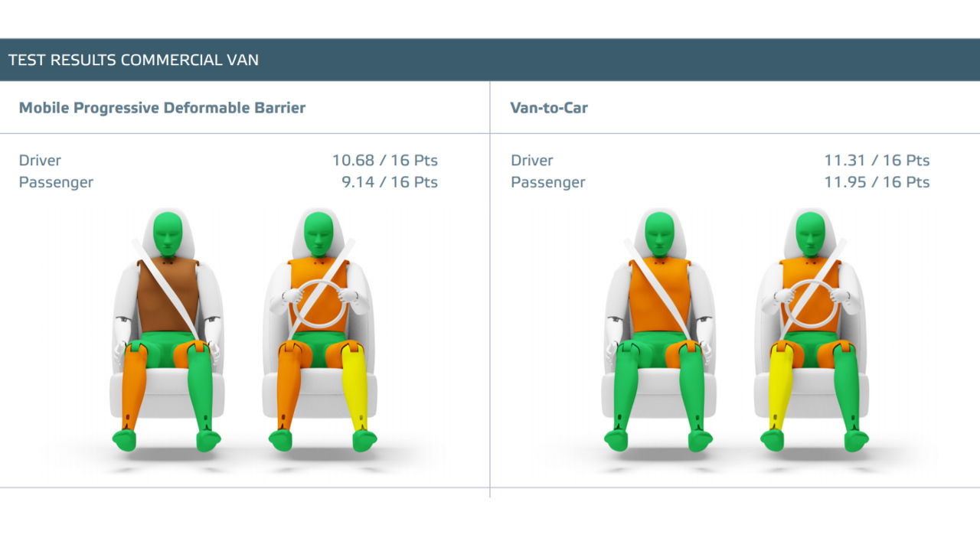Select the Mobile Progressive Deformable Barrier heading
This screenshot has width=980, height=551.
click(162, 108)
